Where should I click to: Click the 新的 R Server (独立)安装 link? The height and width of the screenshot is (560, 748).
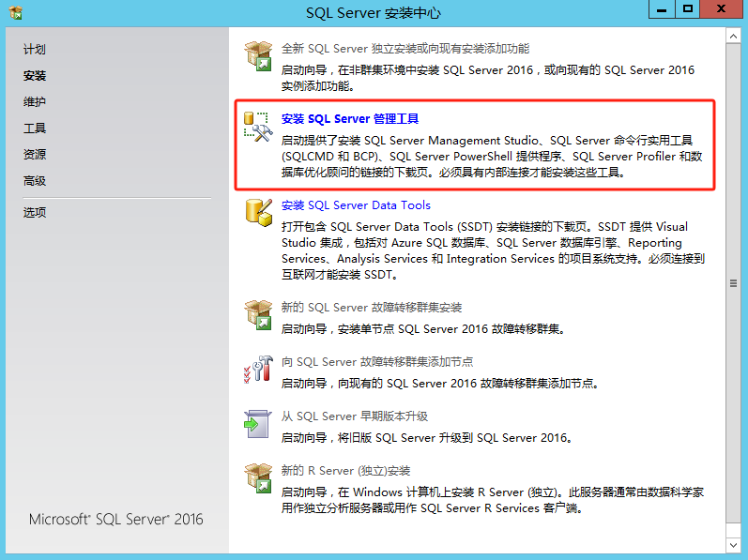346,470
